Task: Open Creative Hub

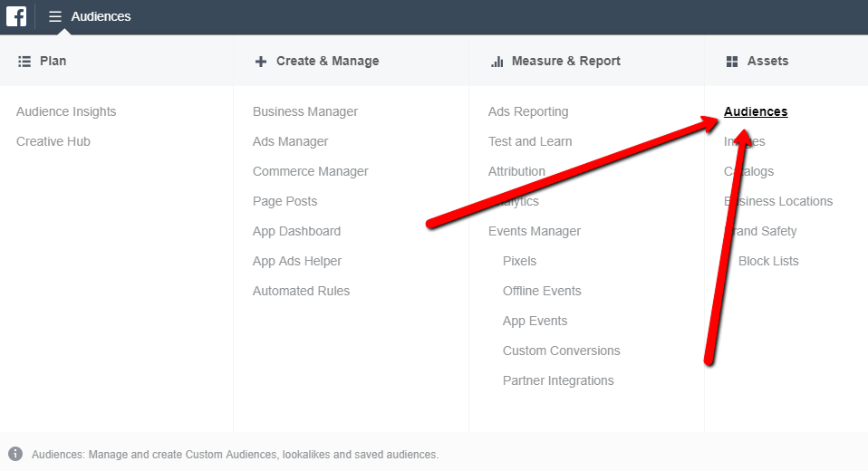Action: tap(53, 141)
